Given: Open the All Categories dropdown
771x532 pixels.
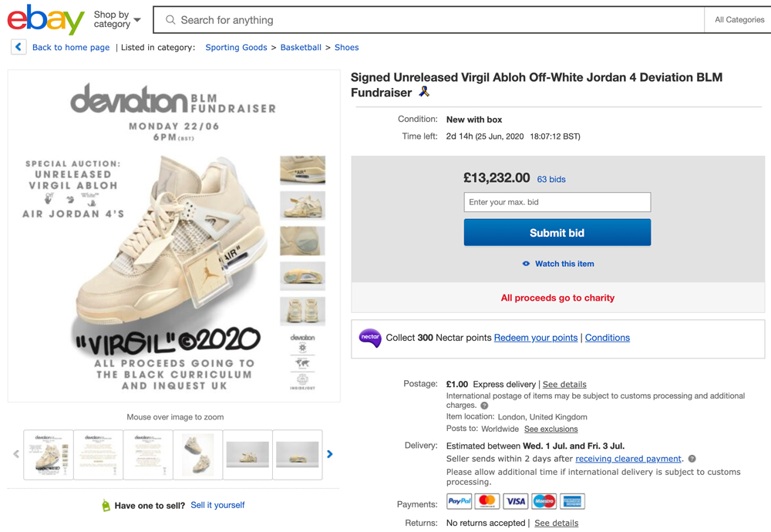Looking at the screenshot, I should click(739, 20).
